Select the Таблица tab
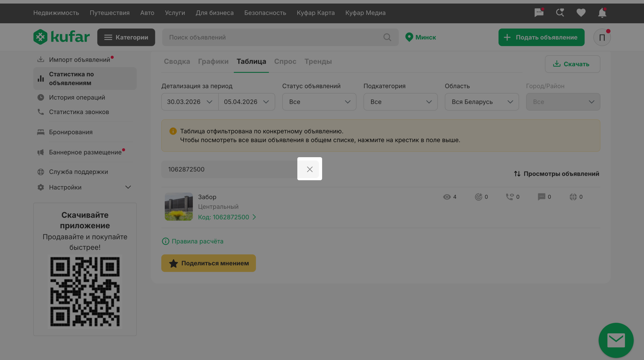The height and width of the screenshot is (360, 644). pyautogui.click(x=251, y=62)
